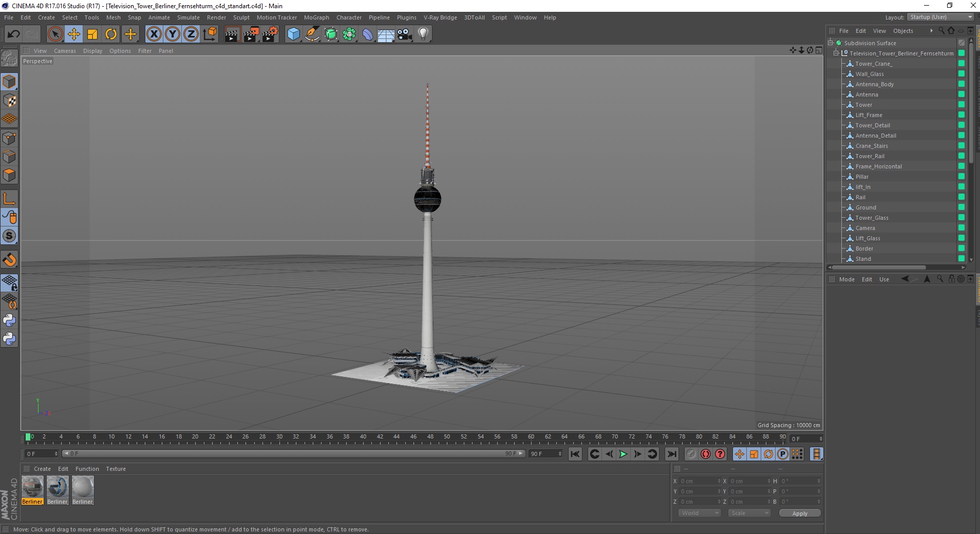
Task: Toggle Tower layer color square
Action: (x=962, y=104)
